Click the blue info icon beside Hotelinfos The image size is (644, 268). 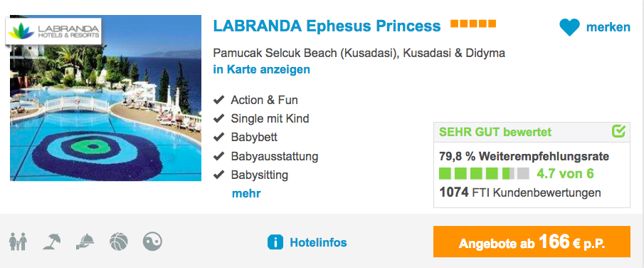coord(275,242)
